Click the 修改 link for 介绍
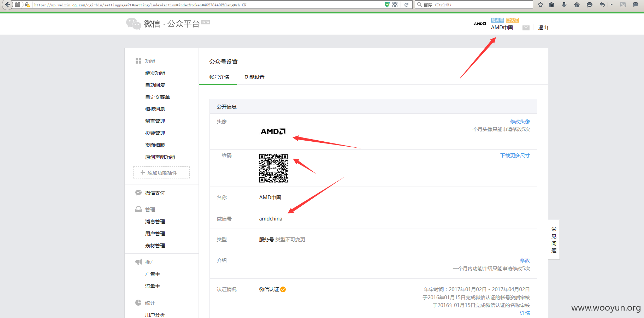644x318 pixels. pos(525,260)
